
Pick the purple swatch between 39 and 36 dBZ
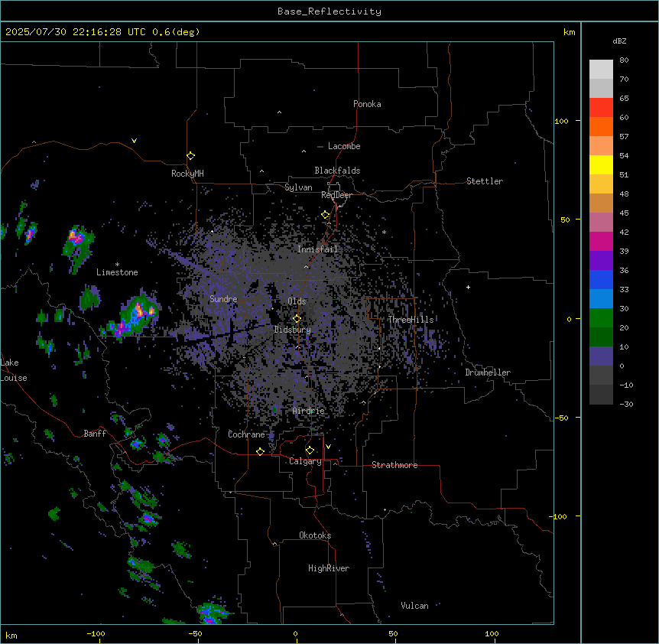[601, 261]
